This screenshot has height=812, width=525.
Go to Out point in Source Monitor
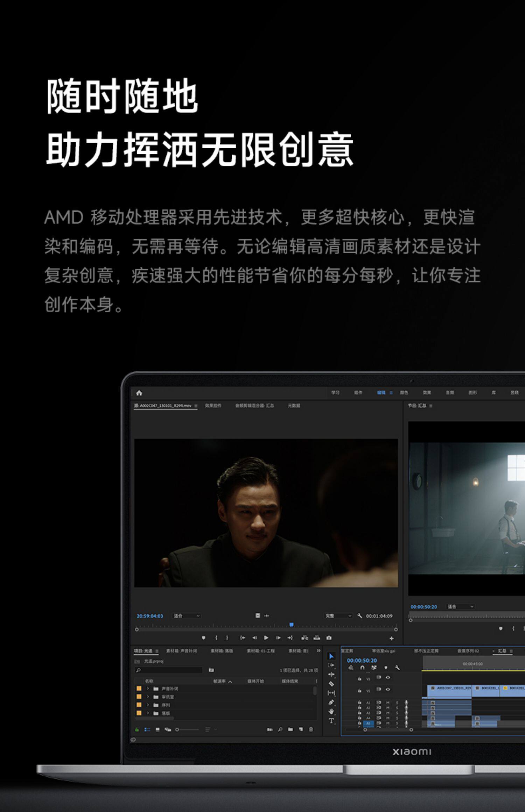(x=290, y=638)
